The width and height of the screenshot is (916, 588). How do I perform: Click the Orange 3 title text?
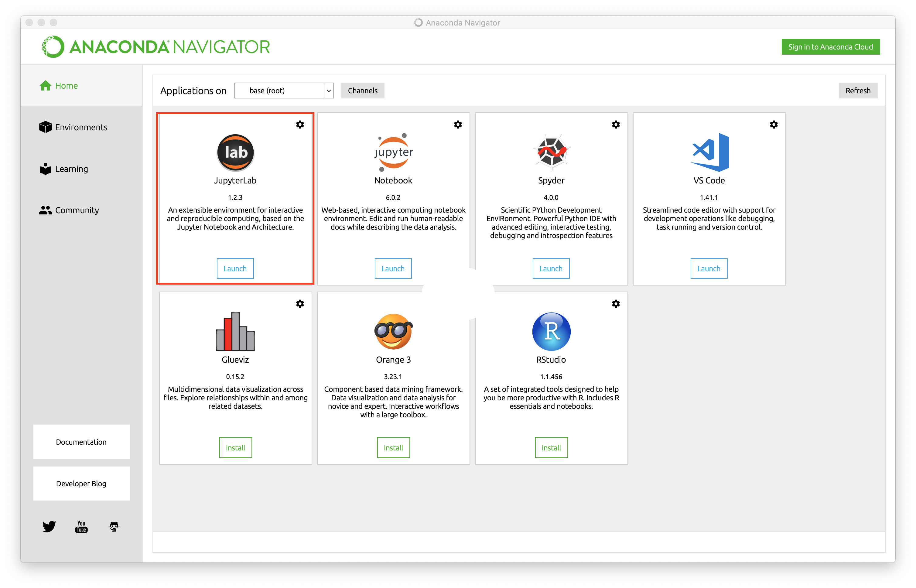point(393,360)
